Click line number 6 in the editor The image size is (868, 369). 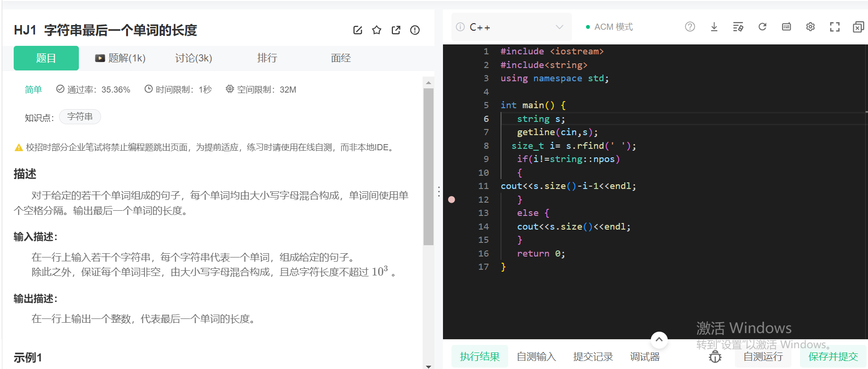point(486,119)
